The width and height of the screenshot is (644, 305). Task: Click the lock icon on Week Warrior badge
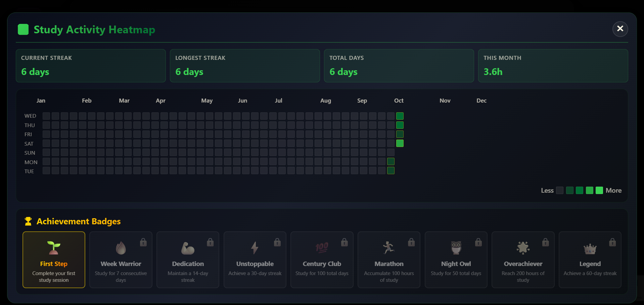click(143, 242)
